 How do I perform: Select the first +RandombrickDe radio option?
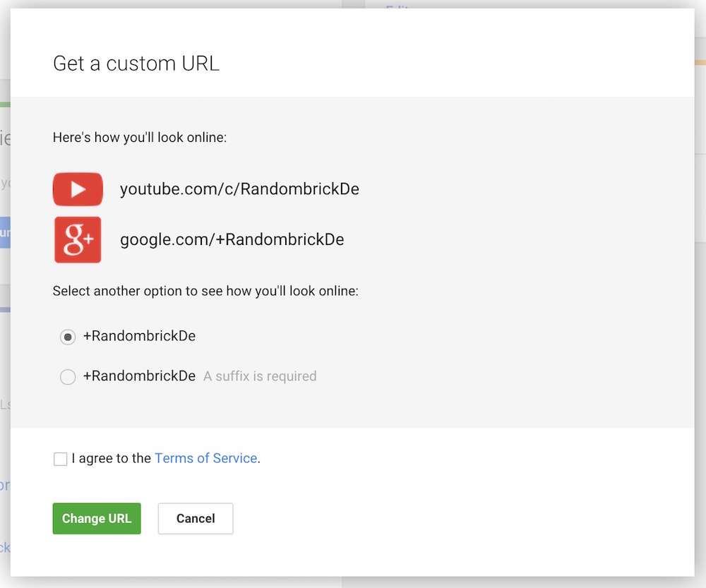(x=68, y=337)
